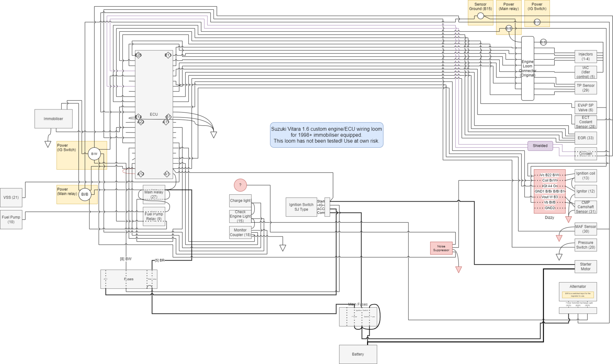The height and width of the screenshot is (364, 613).
Task: Select the Injectors (1-4) box
Action: point(586,56)
